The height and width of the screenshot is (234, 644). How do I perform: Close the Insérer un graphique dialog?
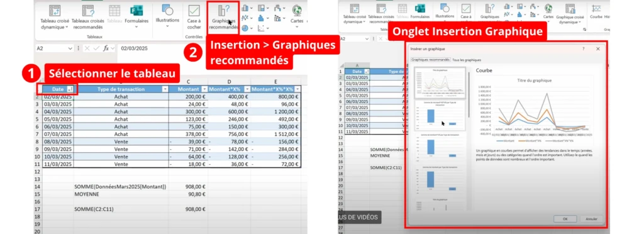tap(598, 49)
